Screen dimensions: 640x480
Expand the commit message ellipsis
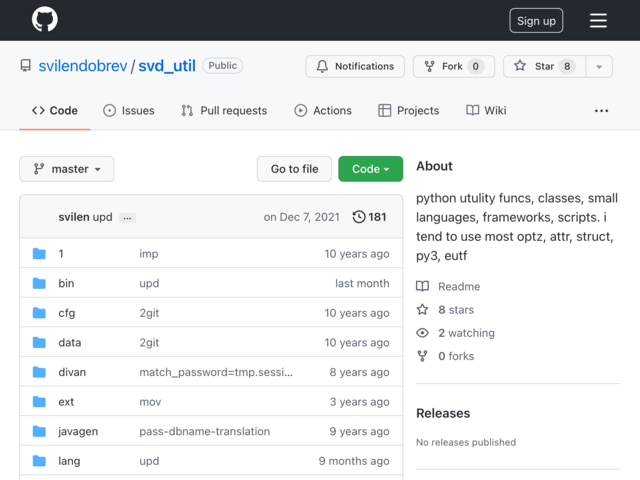[127, 218]
